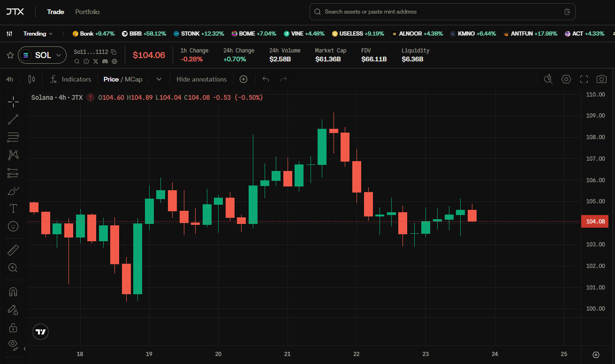Toggle hide all drawings eye icon

13,345
